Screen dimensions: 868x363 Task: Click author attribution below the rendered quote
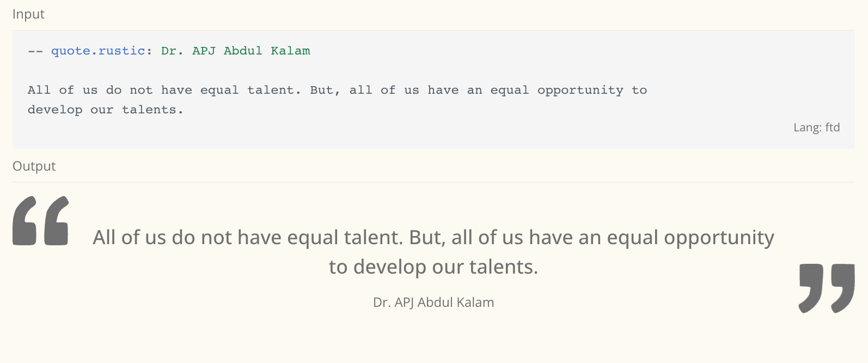[433, 302]
